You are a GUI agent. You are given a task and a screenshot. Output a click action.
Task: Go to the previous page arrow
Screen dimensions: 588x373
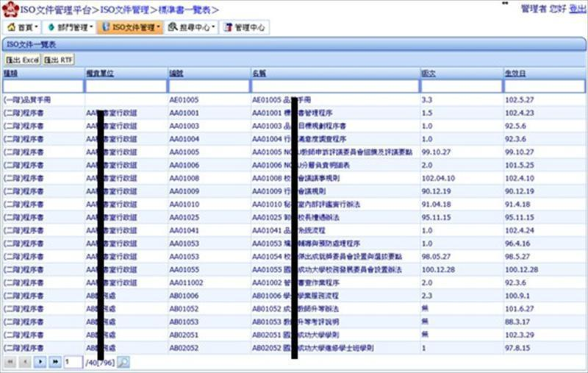point(25,362)
